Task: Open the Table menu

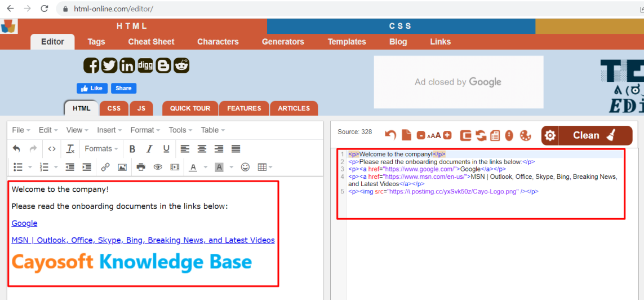Action: point(213,130)
